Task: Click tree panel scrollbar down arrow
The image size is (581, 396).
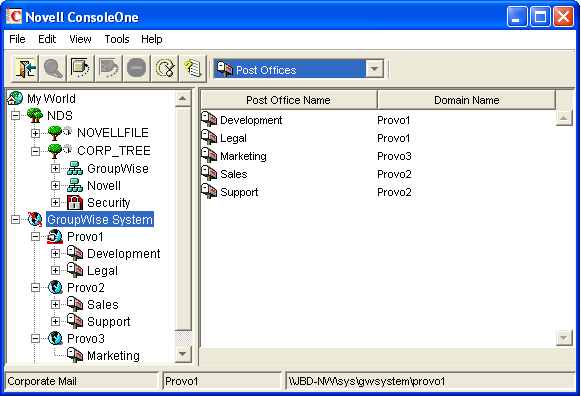Action: 183,354
